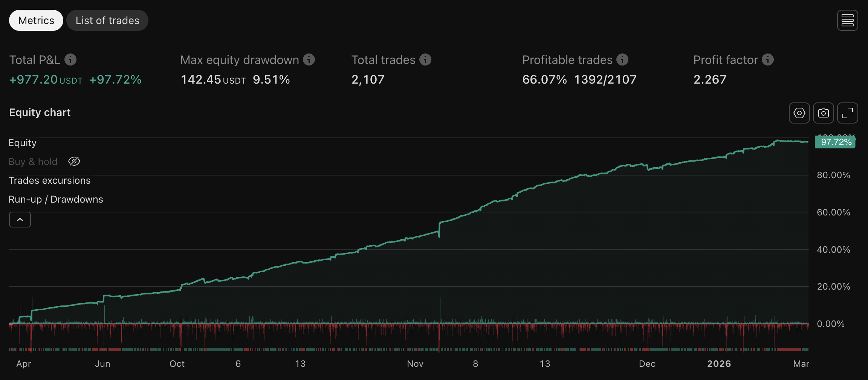This screenshot has height=380, width=868.
Task: Click the +97.72% P&L percentage
Action: [x=115, y=79]
